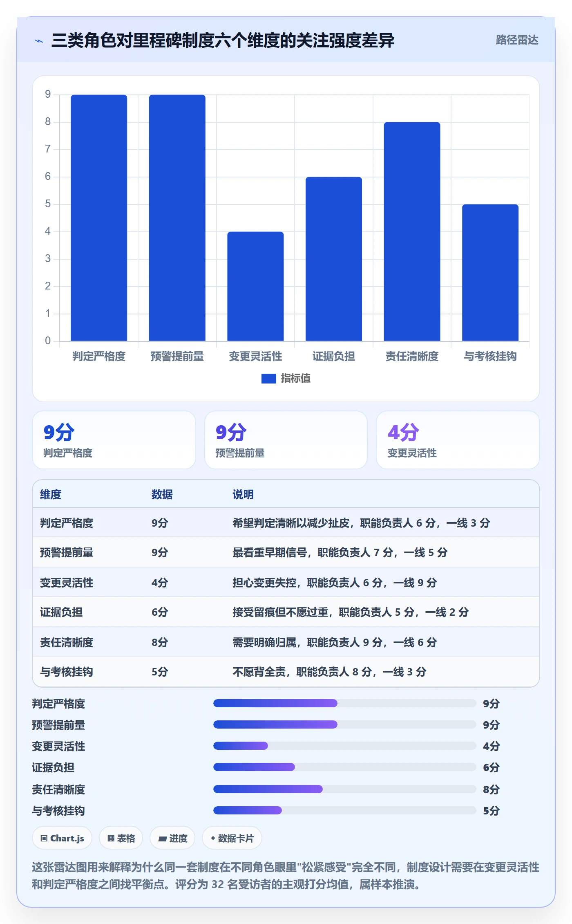572x924 pixels.
Task: Open the 4分 变更灵活性 data card
Action: pos(458,440)
